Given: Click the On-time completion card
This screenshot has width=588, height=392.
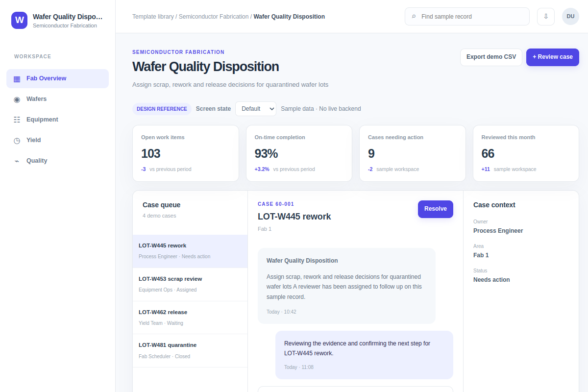Looking at the screenshot, I should coord(299,153).
